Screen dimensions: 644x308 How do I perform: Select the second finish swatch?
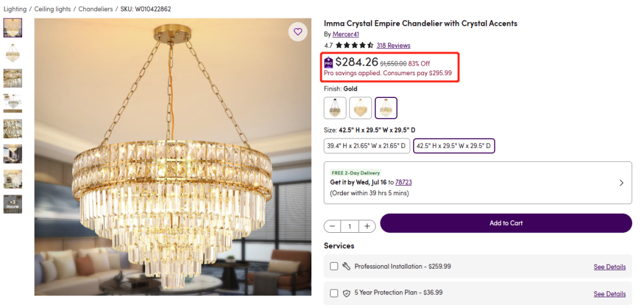point(361,108)
